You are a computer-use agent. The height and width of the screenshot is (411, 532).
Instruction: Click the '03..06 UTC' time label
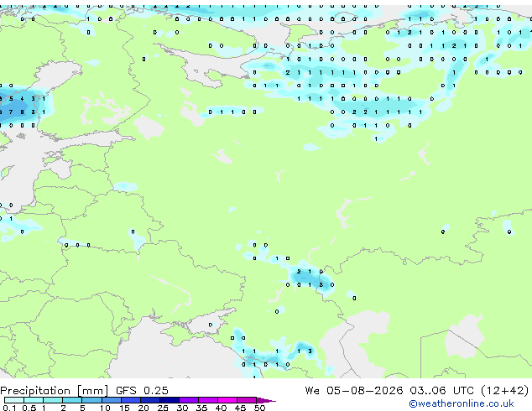click(441, 391)
